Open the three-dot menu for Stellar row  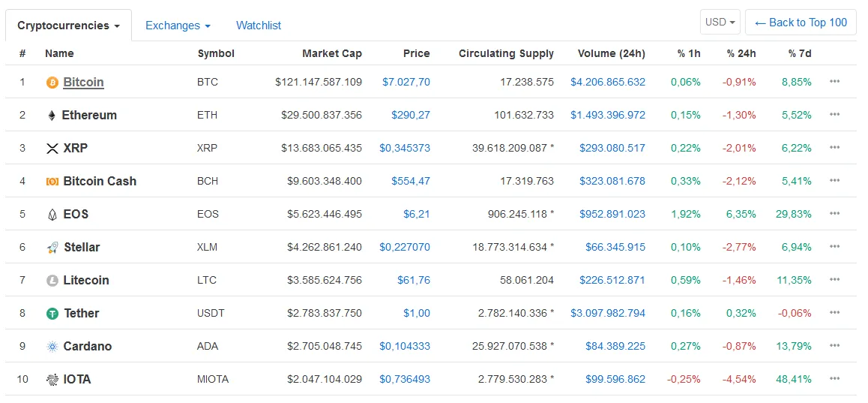(x=835, y=247)
